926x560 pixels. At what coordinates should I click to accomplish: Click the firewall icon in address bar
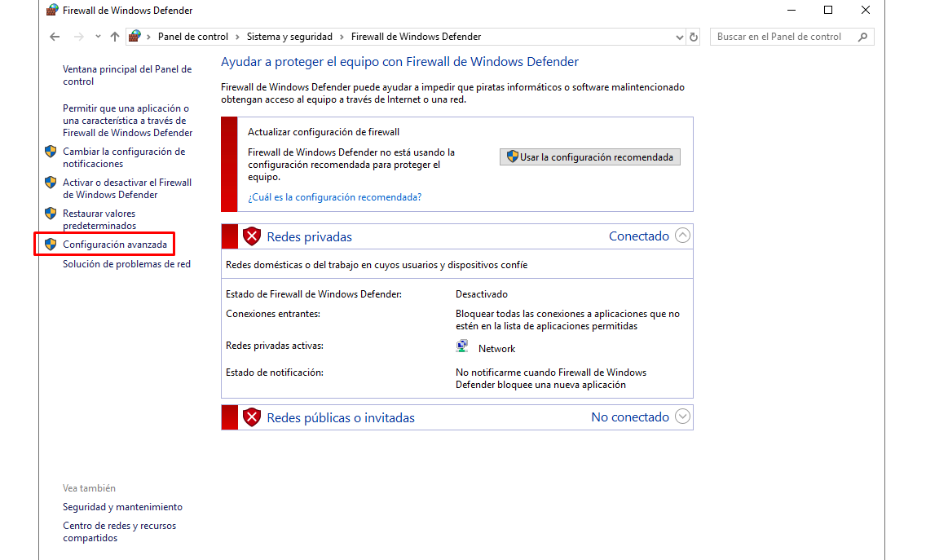coord(134,36)
